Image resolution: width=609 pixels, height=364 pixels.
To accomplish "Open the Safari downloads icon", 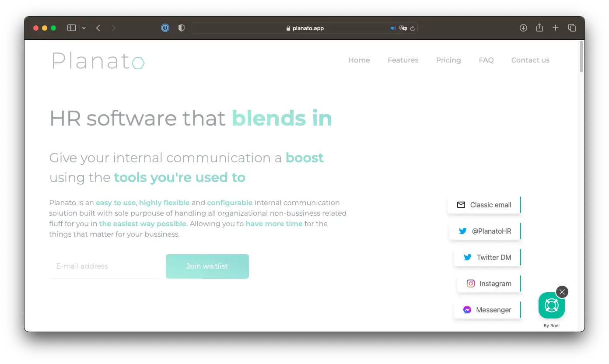I will pyautogui.click(x=523, y=28).
